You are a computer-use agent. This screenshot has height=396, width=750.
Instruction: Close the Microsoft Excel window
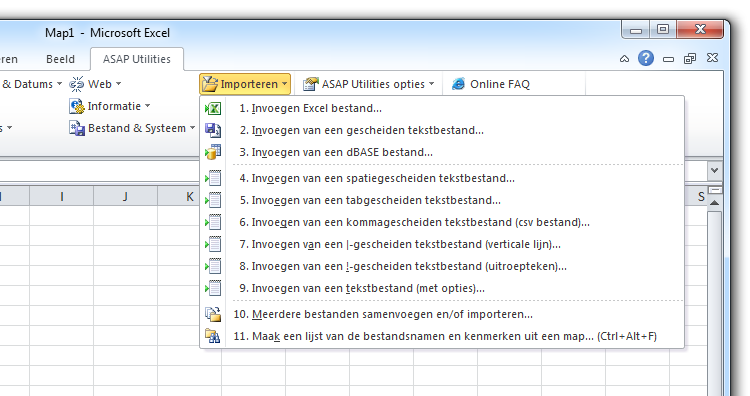click(x=700, y=30)
